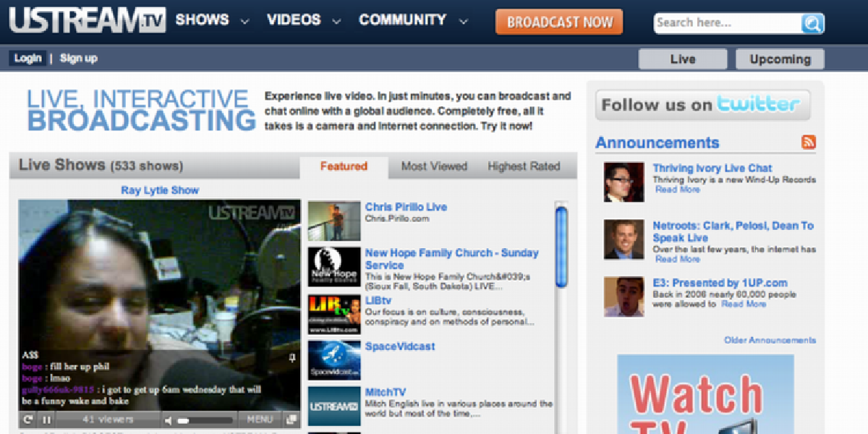This screenshot has width=868, height=434.
Task: Open Thriving Ivory Live Chat link
Action: point(712,168)
